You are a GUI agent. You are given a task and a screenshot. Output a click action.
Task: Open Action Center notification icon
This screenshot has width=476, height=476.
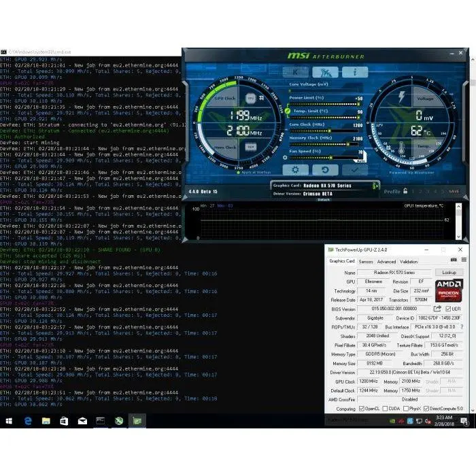point(464,421)
